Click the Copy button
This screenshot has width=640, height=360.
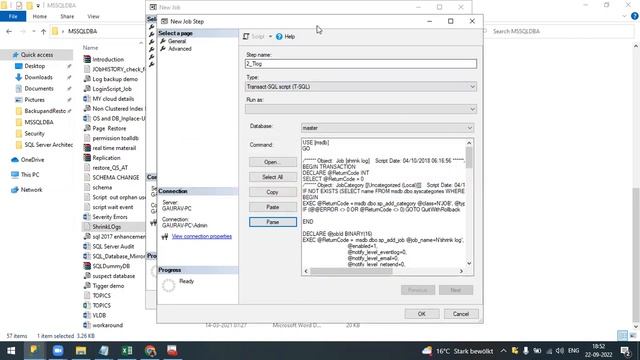pos(273,192)
